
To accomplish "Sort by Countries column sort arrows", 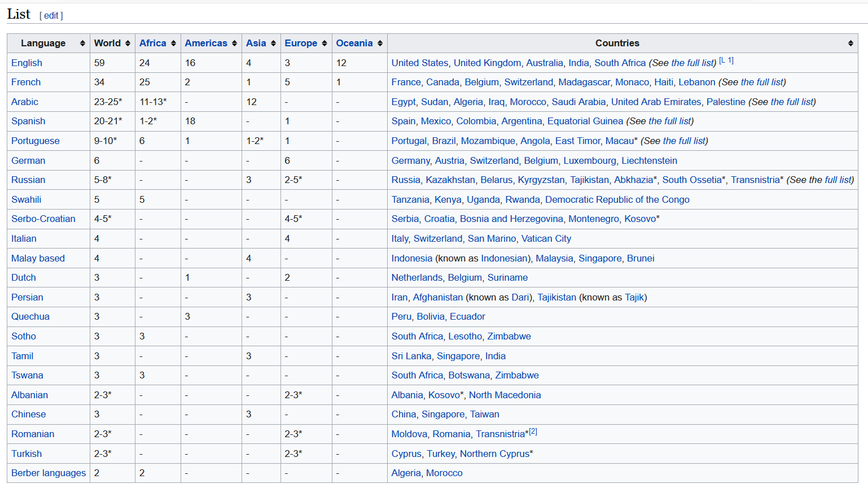I will pos(851,43).
